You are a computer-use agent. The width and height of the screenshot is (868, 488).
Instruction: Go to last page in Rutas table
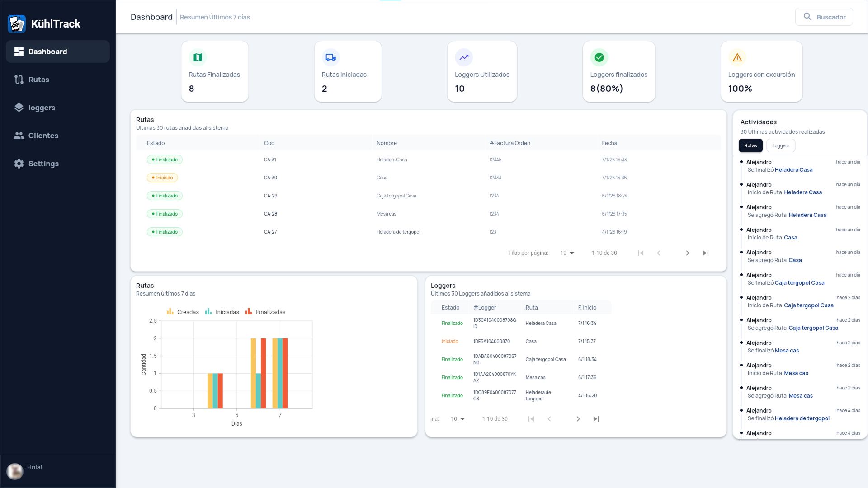pyautogui.click(x=706, y=253)
